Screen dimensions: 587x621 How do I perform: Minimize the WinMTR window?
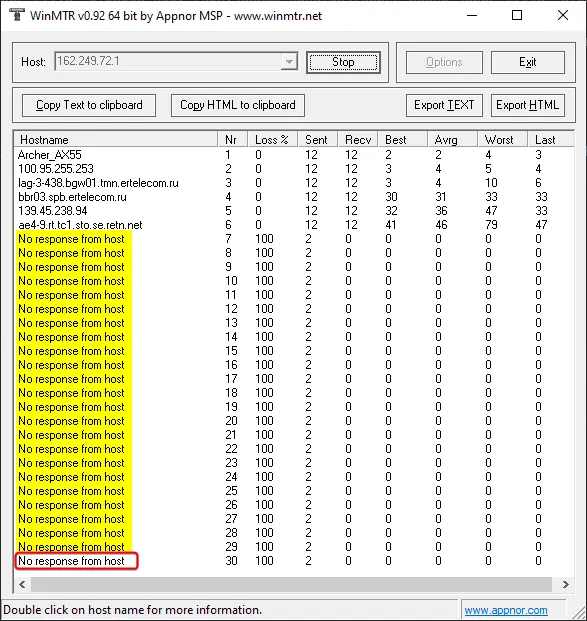pyautogui.click(x=472, y=15)
